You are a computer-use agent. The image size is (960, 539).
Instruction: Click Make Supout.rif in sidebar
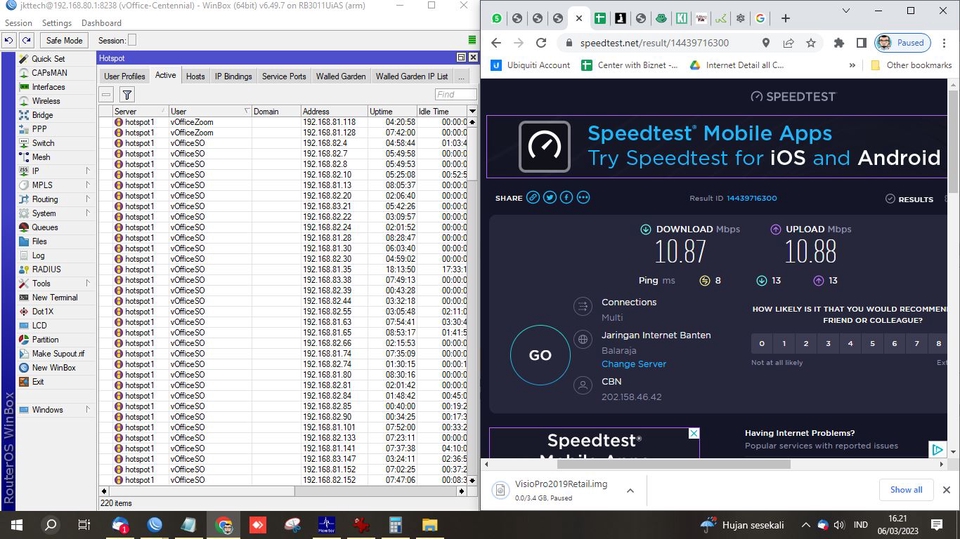(58, 354)
